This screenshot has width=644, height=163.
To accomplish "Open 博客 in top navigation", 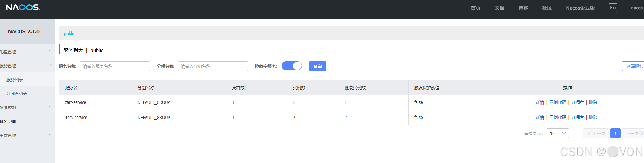I will pyautogui.click(x=523, y=8).
